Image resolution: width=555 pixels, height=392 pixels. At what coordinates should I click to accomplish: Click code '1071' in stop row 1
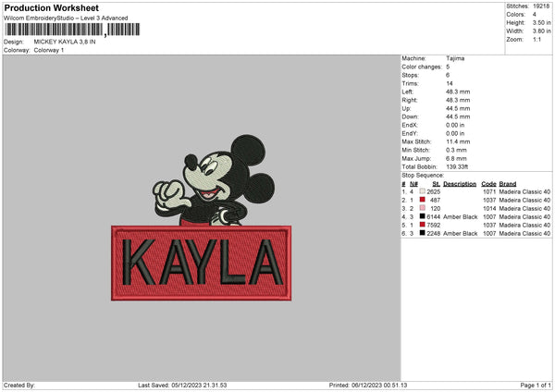(x=489, y=191)
